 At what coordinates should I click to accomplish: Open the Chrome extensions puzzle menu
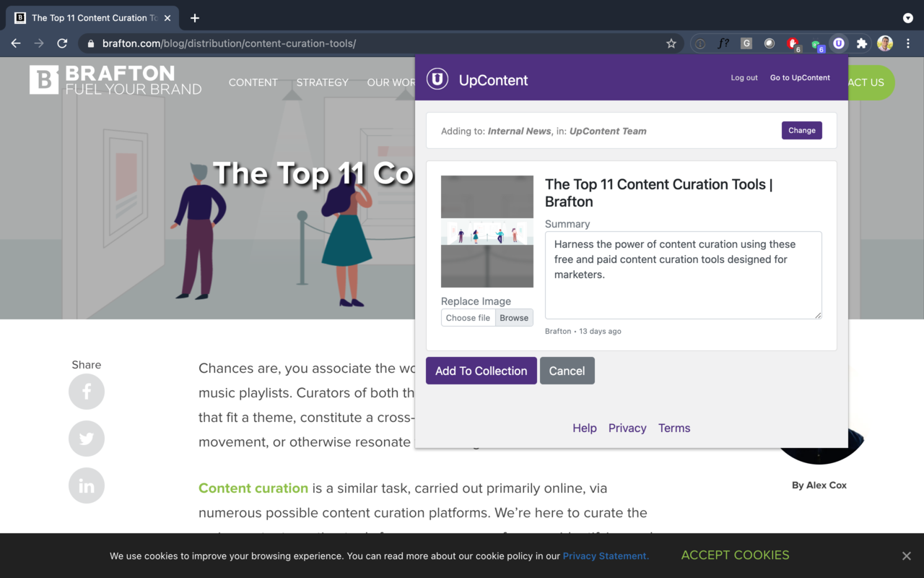(861, 43)
